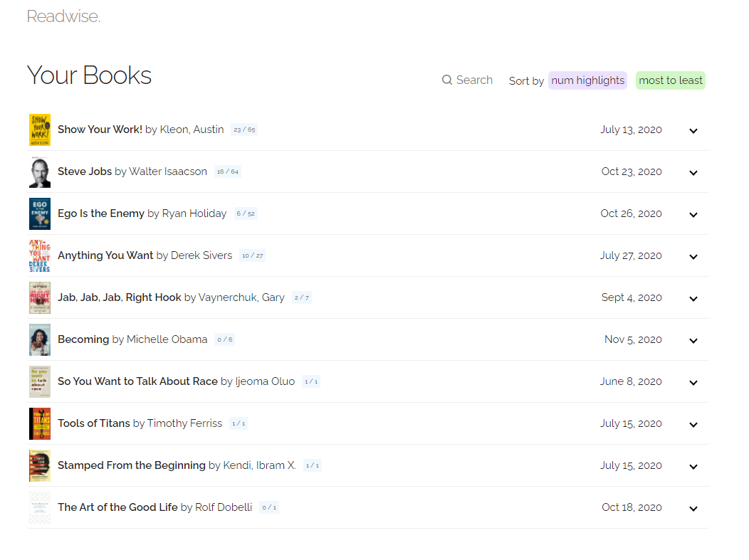Click author 'Walter Isaacson'
The image size is (749, 560).
tap(167, 171)
